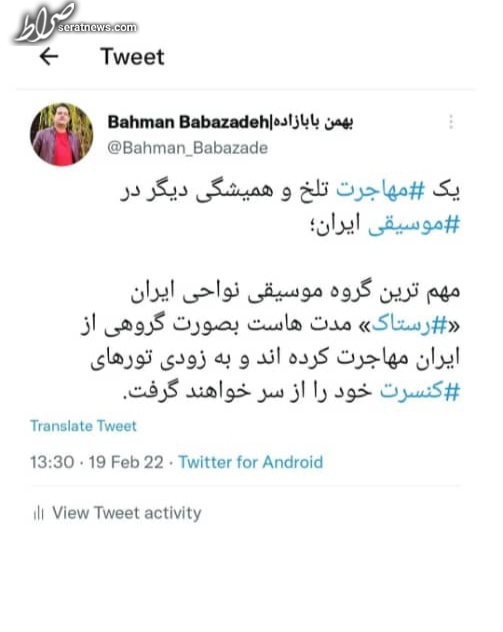Click the Tweet header title
This screenshot has height=632, width=503.
pyautogui.click(x=132, y=57)
